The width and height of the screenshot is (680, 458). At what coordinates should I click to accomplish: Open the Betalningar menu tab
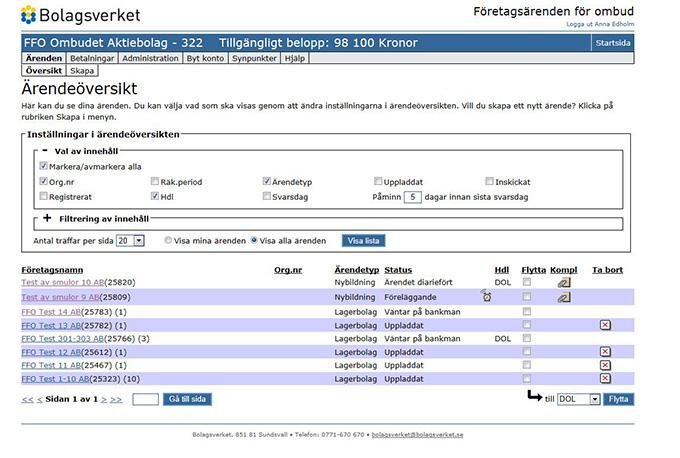click(x=92, y=58)
